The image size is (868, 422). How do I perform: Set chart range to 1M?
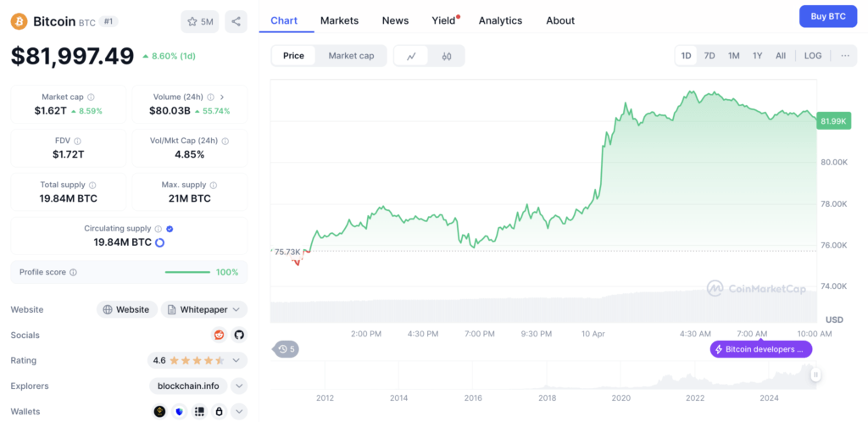[x=733, y=56]
